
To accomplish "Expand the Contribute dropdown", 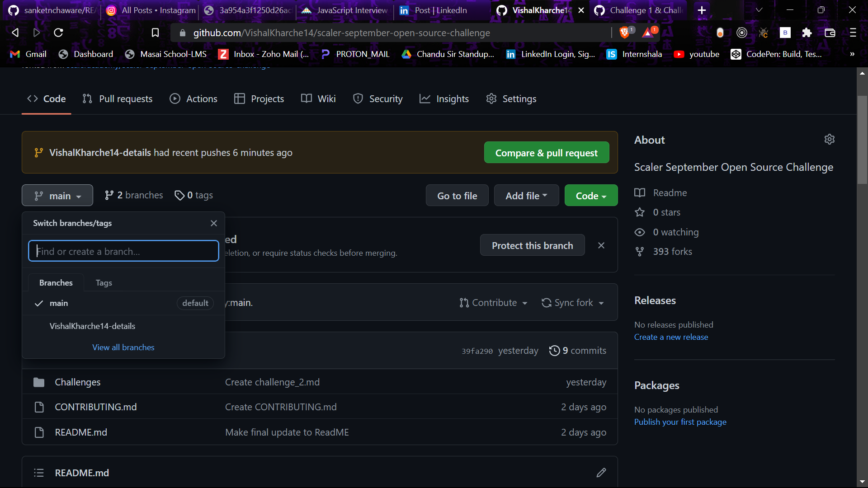I will coord(493,303).
